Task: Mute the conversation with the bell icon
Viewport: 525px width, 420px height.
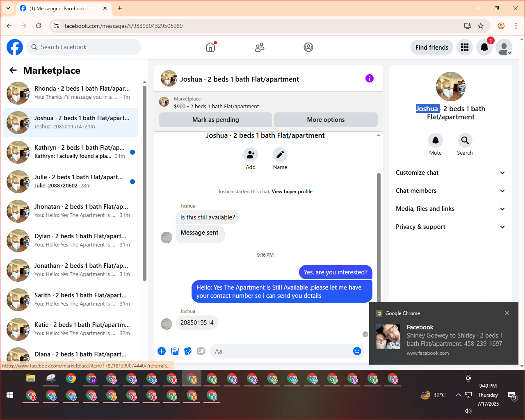Action: 436,140
